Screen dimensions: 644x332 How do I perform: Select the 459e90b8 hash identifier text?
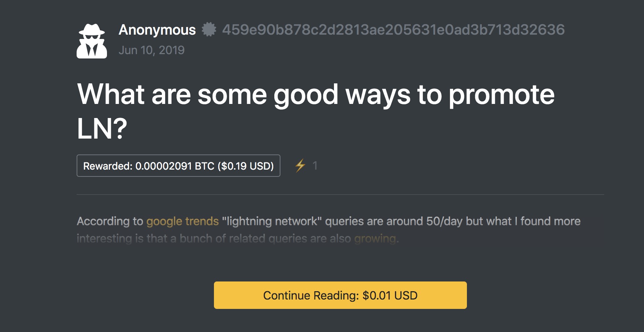(393, 30)
